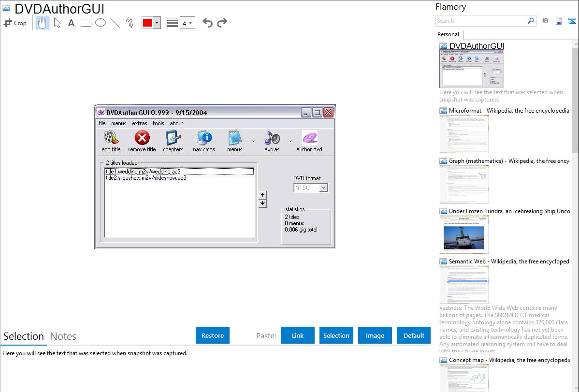This screenshot has width=579, height=392.
Task: Open the line width 4 dropdown
Action: [187, 23]
